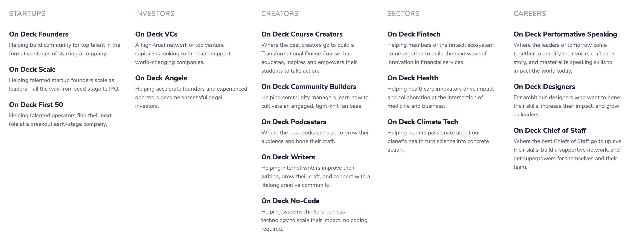This screenshot has width=644, height=244.
Task: Select On Deck First 50 link
Action: [36, 105]
